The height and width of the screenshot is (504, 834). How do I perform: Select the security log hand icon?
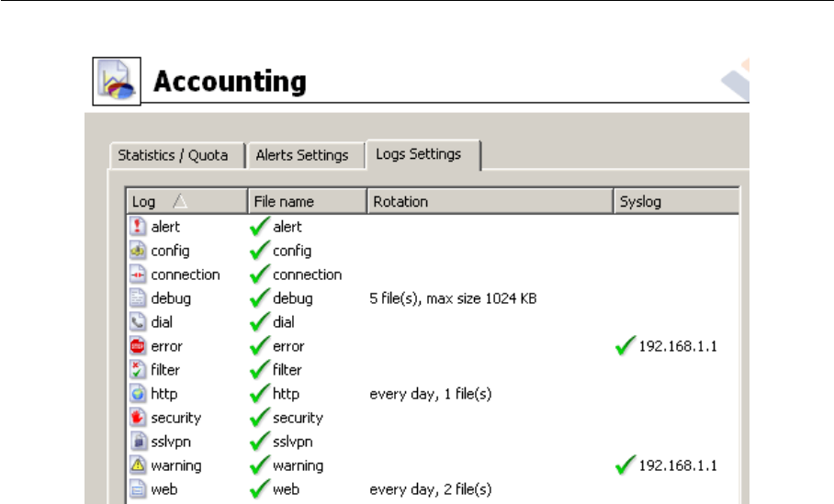coord(139,418)
